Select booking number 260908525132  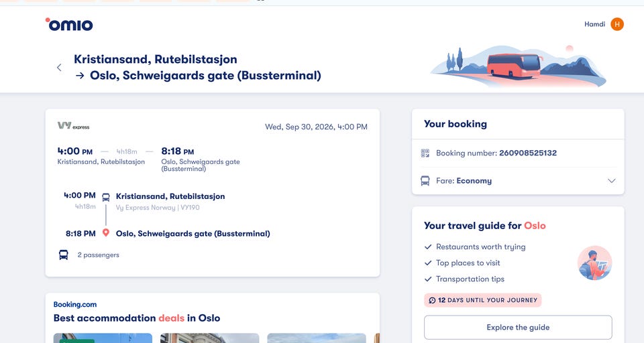click(528, 153)
